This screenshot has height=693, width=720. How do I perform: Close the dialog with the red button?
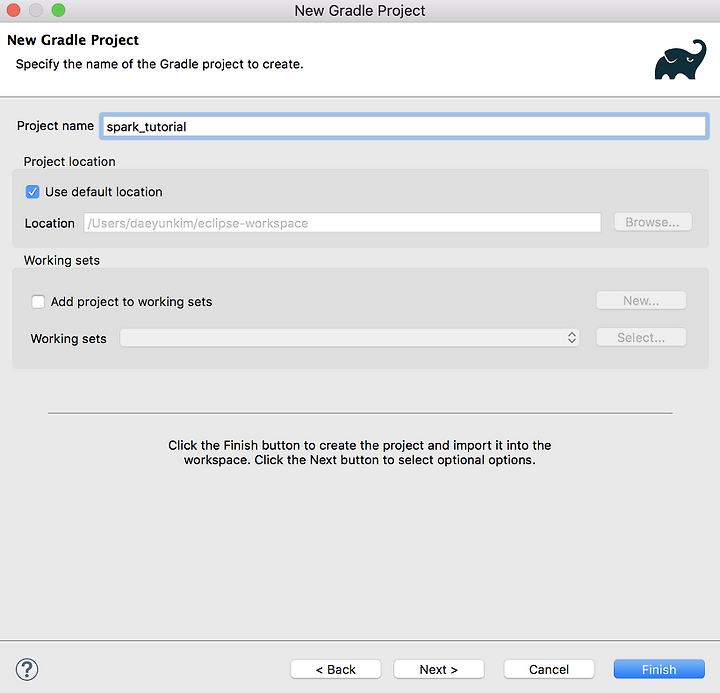tap(13, 10)
